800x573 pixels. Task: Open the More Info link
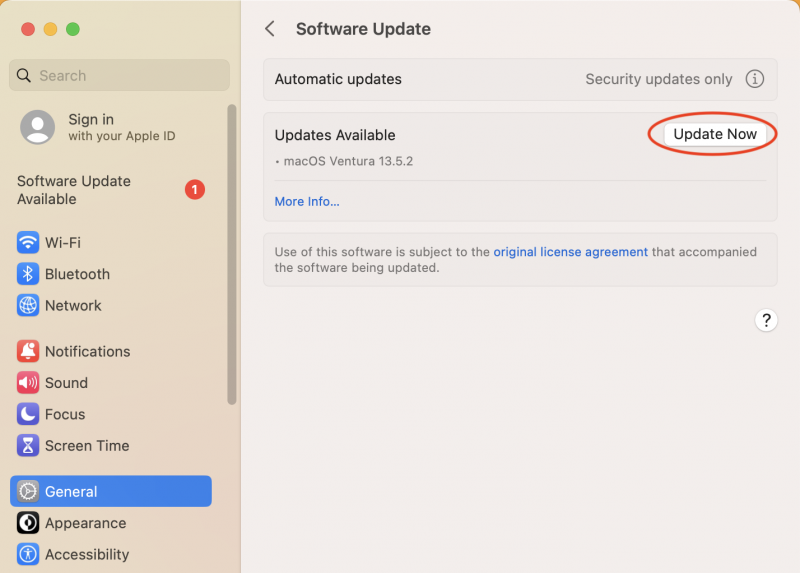coord(307,202)
